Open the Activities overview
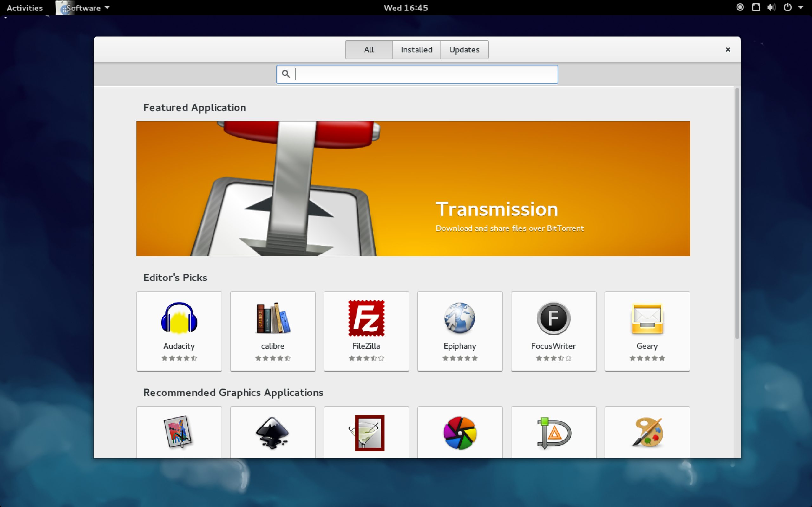812x507 pixels. click(24, 7)
